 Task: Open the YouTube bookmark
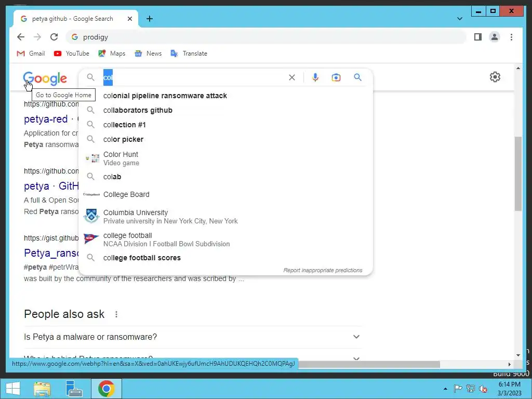click(x=72, y=54)
